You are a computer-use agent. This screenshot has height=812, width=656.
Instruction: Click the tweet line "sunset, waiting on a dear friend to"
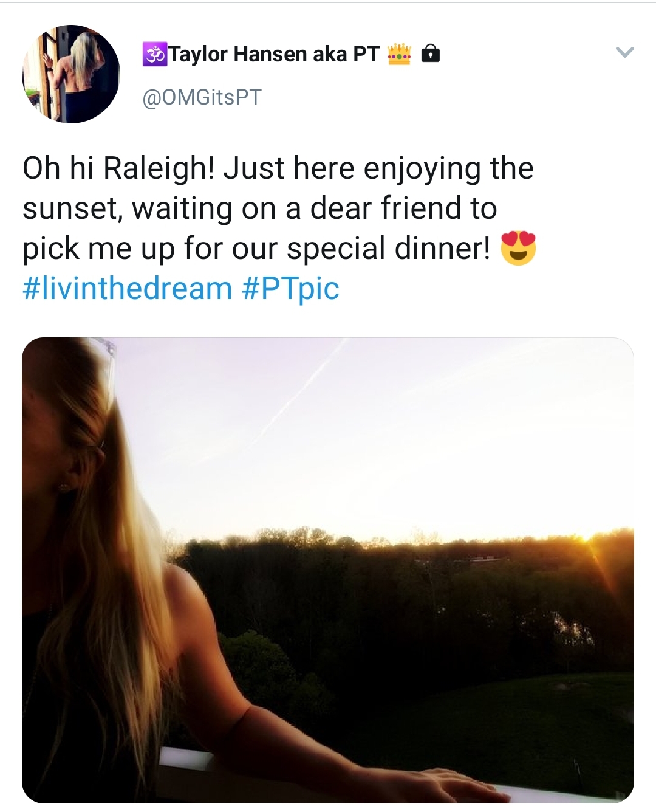click(260, 208)
